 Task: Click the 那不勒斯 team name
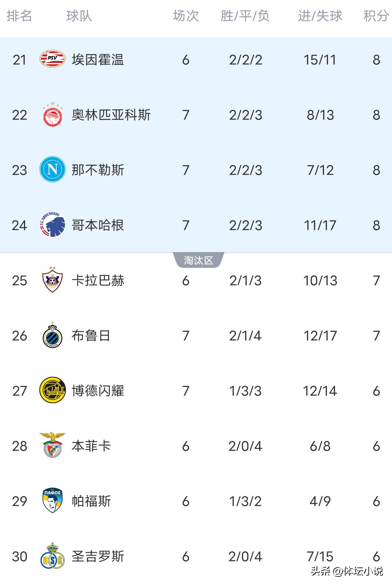[x=98, y=170]
